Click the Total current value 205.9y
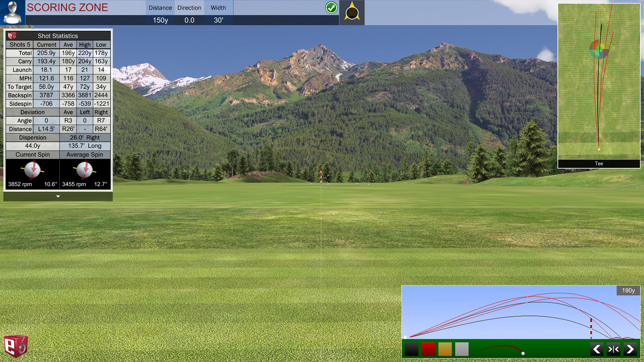 pos(47,53)
